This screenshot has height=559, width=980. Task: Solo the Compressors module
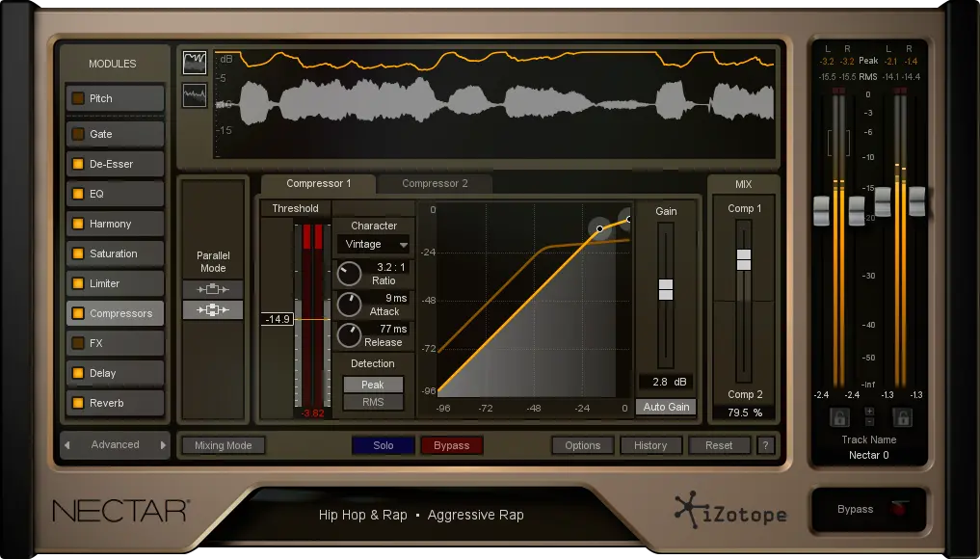pos(384,445)
